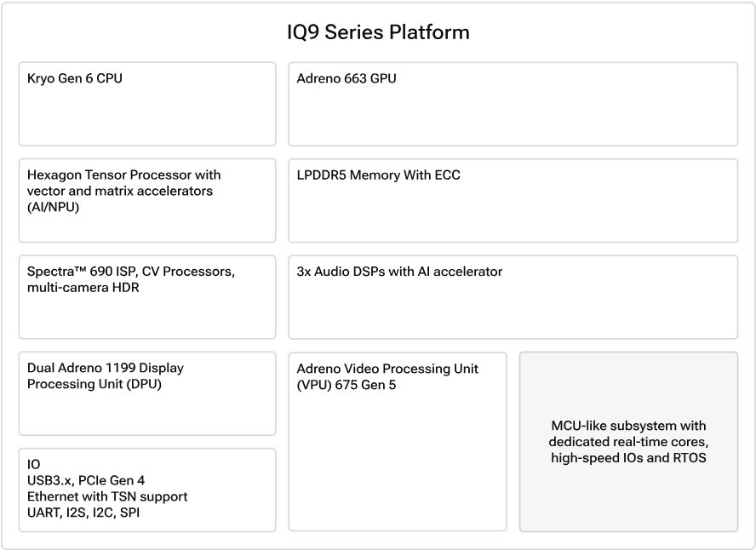Screen dimensions: 756x550
Task: Click the USB3.x, PCIe Gen 4 text
Action: click(86, 480)
